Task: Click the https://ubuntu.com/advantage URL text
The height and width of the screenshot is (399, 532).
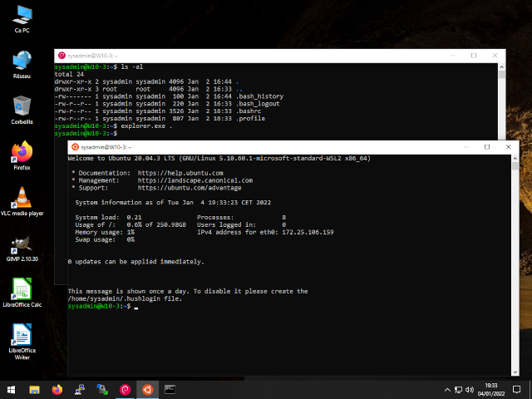Action: pyautogui.click(x=190, y=188)
